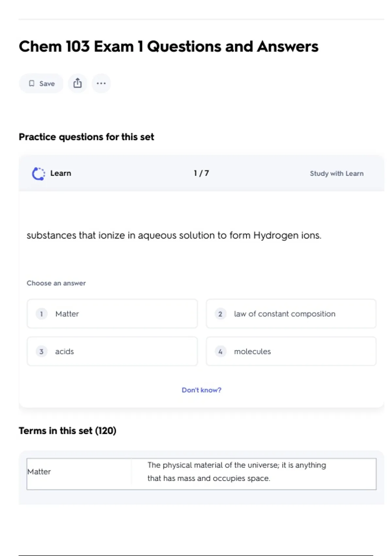Click the 1 / 7 question progress indicator

[x=201, y=173]
